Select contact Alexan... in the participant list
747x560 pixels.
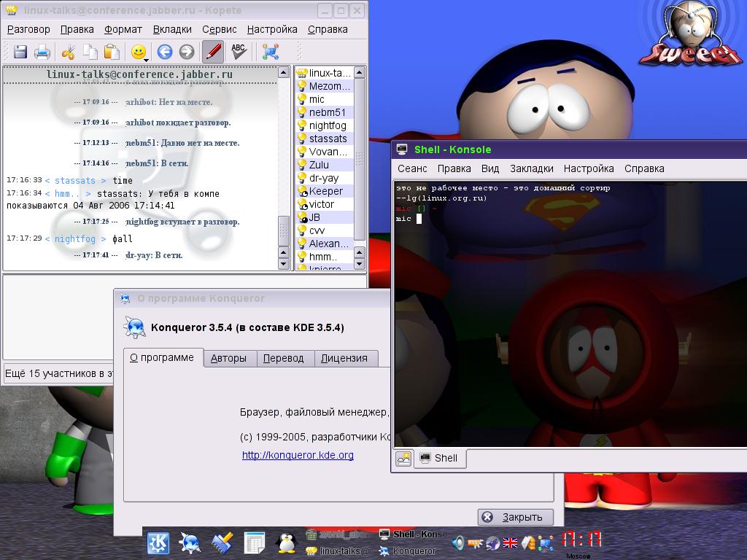pos(324,244)
